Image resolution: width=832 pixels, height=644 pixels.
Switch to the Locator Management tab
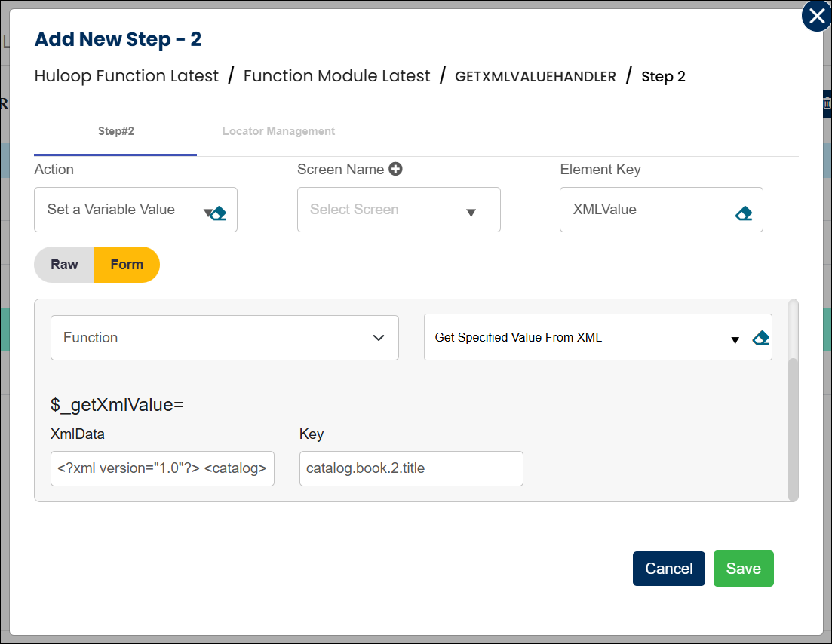[278, 131]
